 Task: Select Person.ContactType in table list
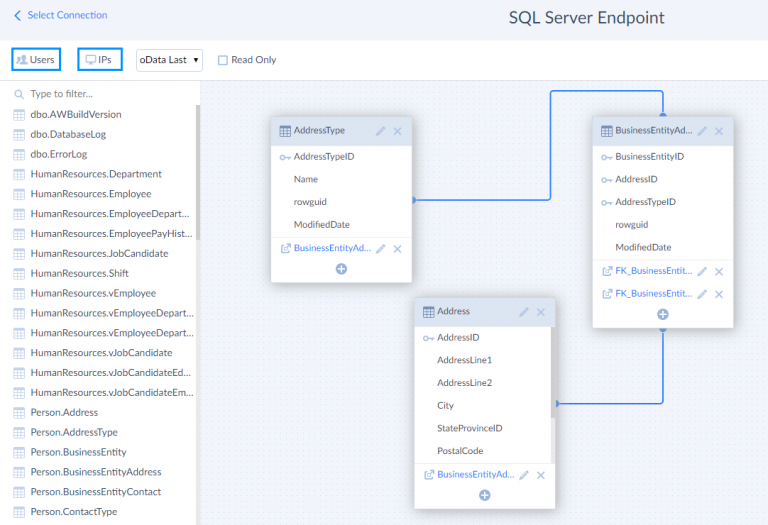click(74, 512)
